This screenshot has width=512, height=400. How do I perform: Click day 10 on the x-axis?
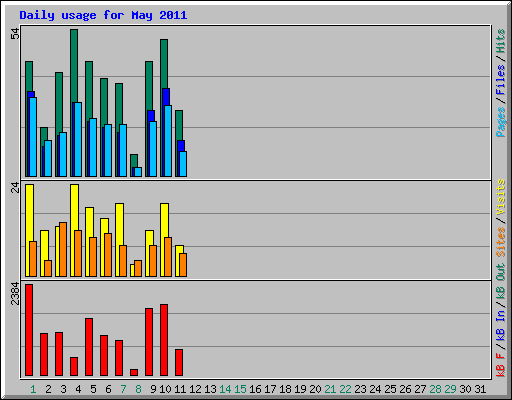165,389
